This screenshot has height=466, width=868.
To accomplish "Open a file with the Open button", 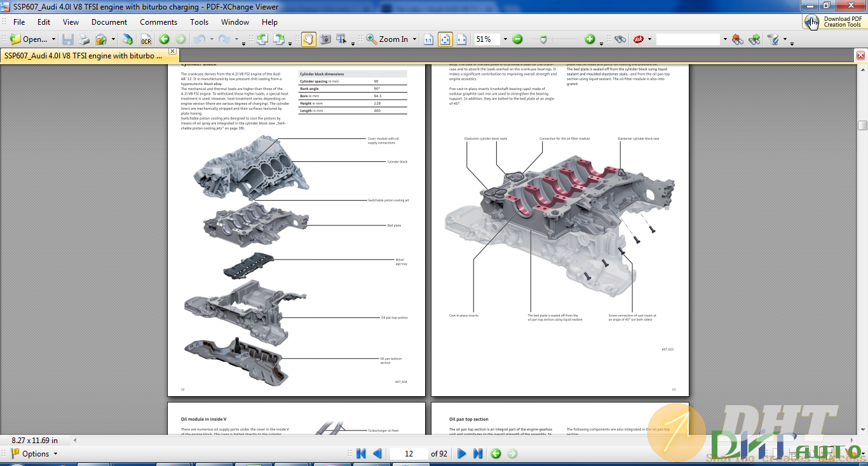I will [x=28, y=39].
